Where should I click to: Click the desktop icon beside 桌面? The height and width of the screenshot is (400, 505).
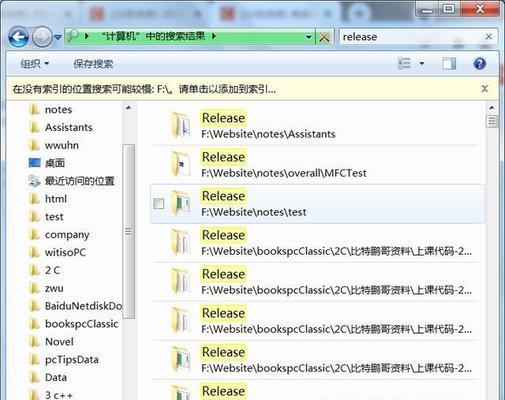(34, 163)
